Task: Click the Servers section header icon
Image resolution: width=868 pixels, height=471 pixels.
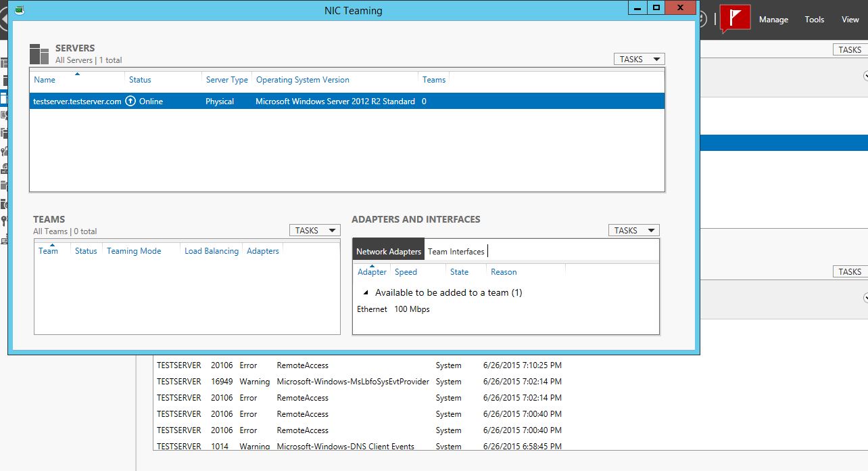Action: (x=39, y=54)
